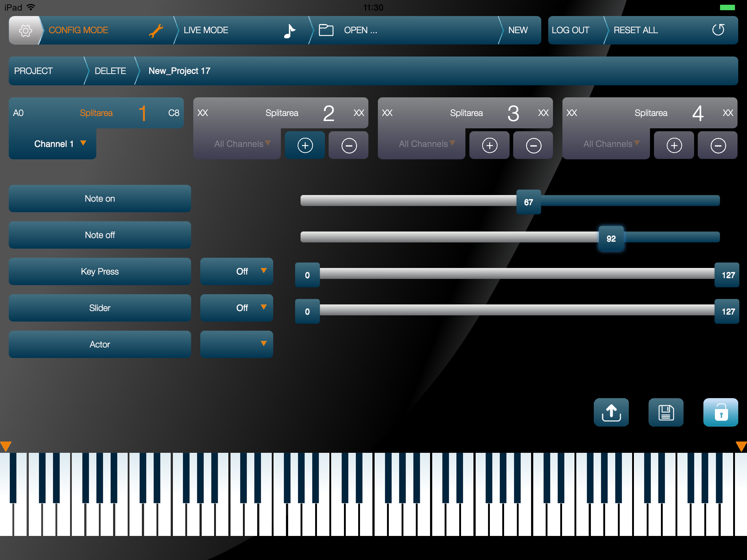Viewport: 747px width, 560px height.
Task: Unlock editing with the padlock icon
Action: coord(720,412)
